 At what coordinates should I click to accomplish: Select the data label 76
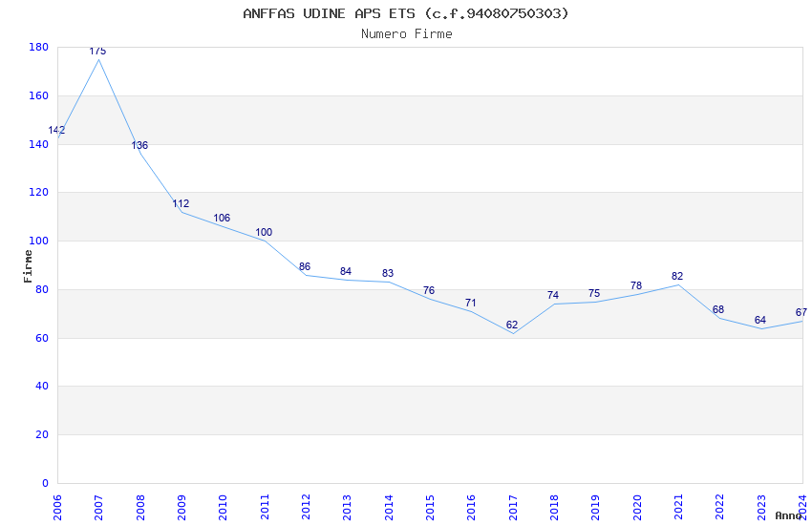429,291
